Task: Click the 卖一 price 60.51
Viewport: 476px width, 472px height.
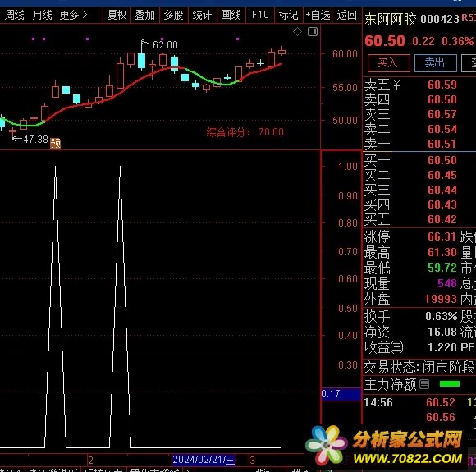Action: pos(442,144)
